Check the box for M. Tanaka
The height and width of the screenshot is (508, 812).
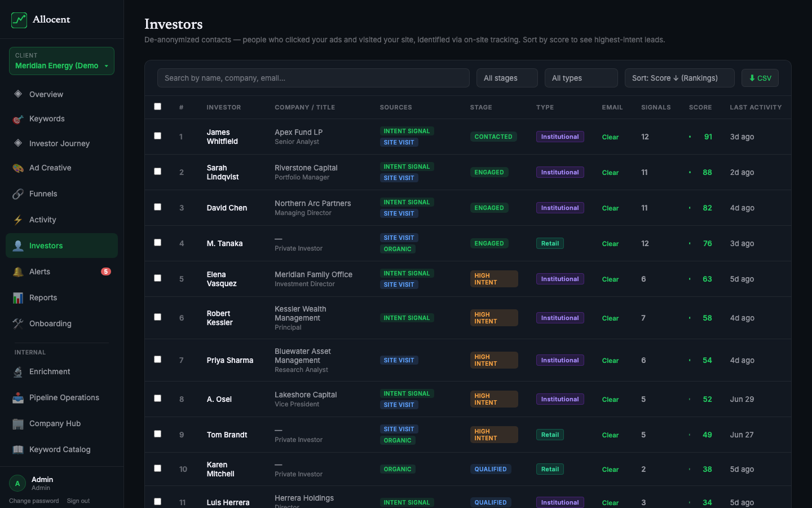(158, 243)
